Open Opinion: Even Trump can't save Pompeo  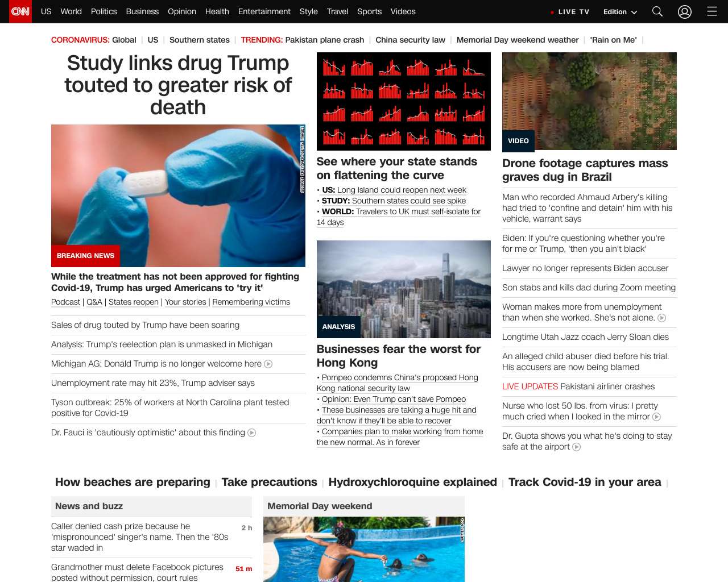click(394, 399)
